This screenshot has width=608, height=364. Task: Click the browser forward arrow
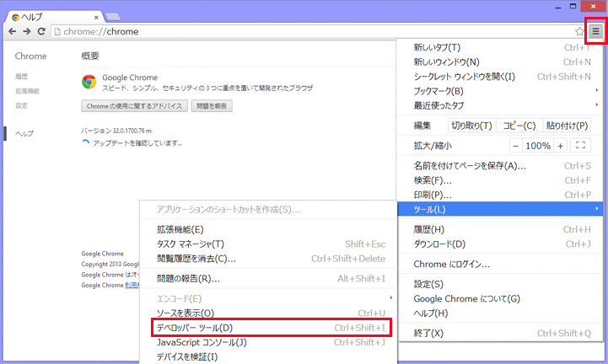[27, 31]
